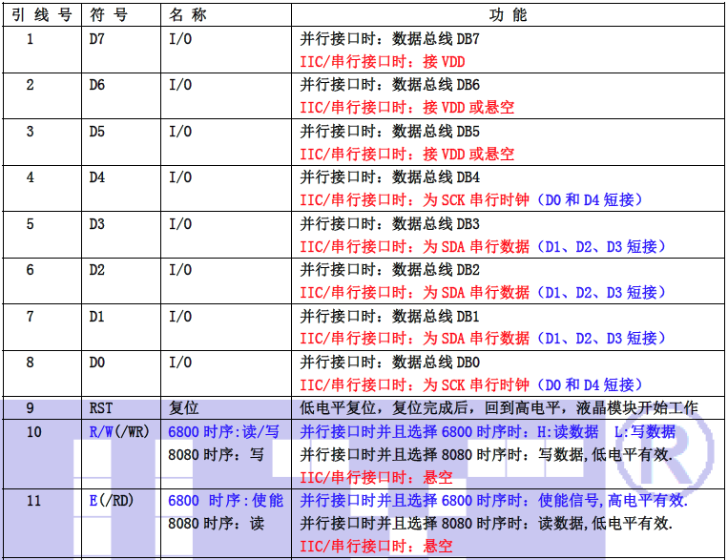Viewport: 728px width, 560px height.
Task: Select the D4 symbol cell
Action: pos(97,177)
